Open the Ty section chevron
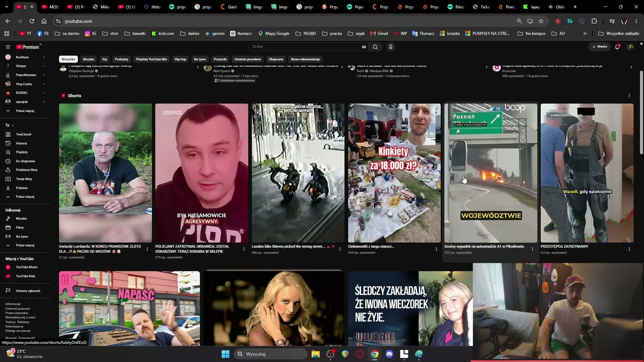644x362 pixels. [13, 125]
